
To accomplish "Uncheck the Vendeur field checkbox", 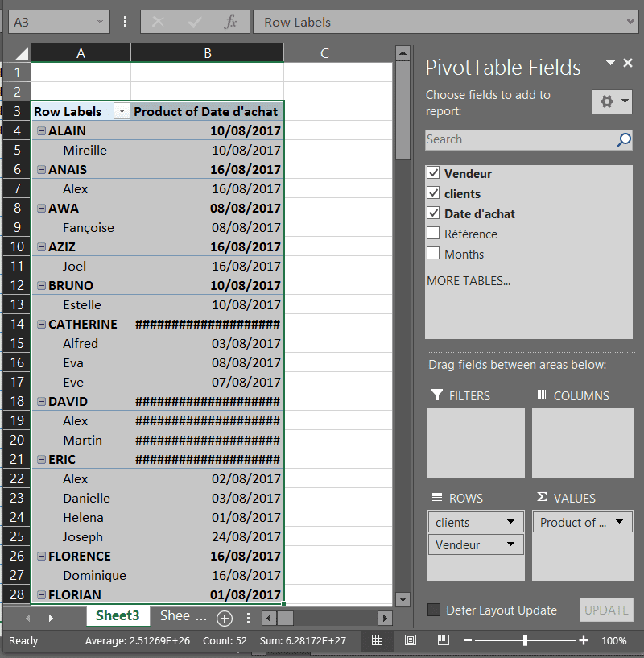I will 434,173.
